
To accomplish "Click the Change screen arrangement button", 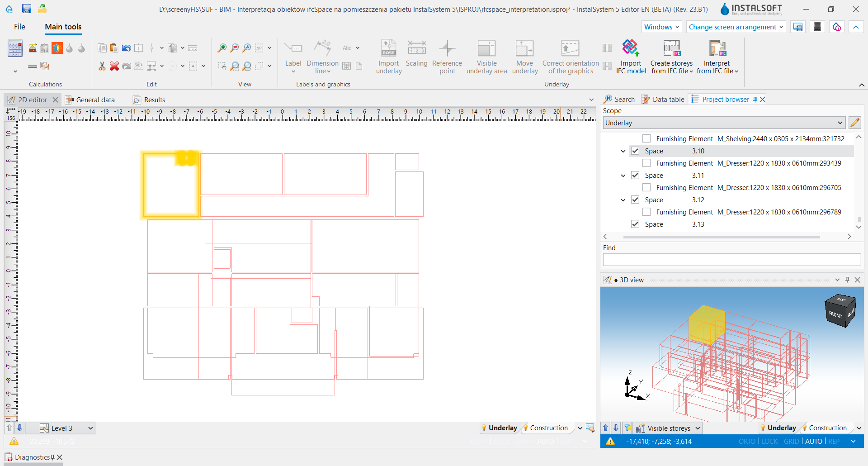I will click(x=736, y=27).
